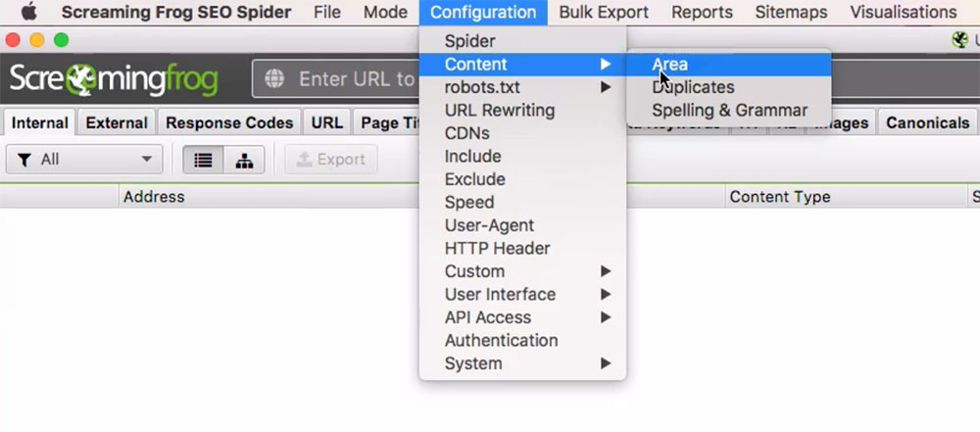
Task: Switch to the Internal tab
Action: point(39,123)
